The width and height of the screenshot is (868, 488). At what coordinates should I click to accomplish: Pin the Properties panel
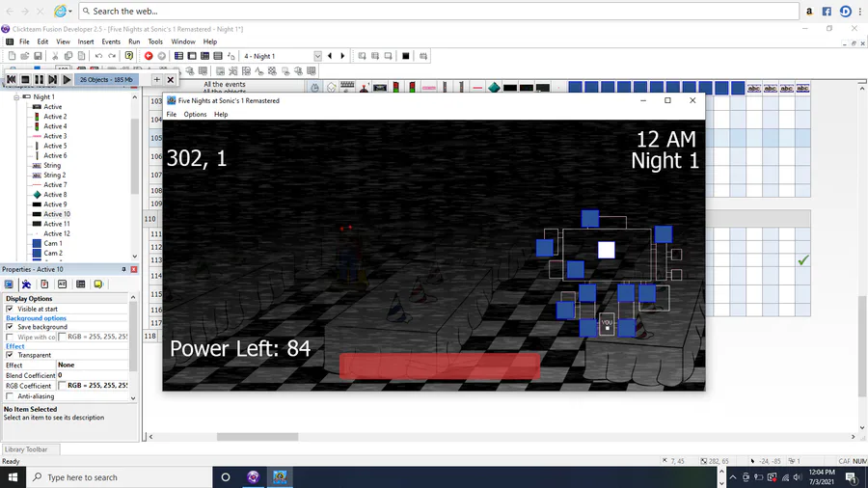coord(124,269)
